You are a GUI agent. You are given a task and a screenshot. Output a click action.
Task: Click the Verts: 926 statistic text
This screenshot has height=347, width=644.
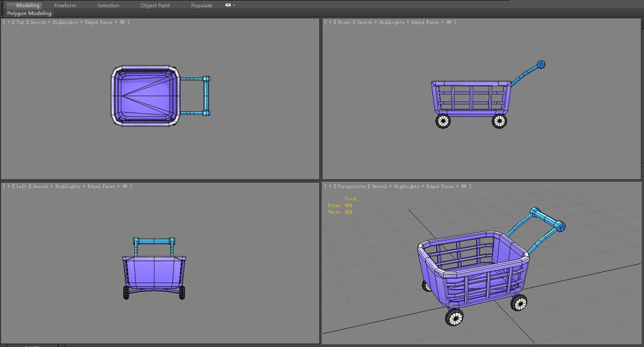pos(340,212)
